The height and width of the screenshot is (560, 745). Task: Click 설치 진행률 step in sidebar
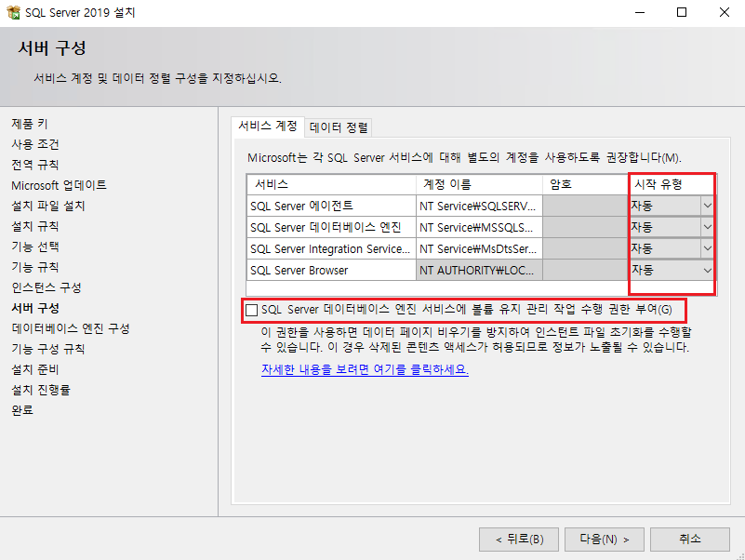click(x=41, y=390)
